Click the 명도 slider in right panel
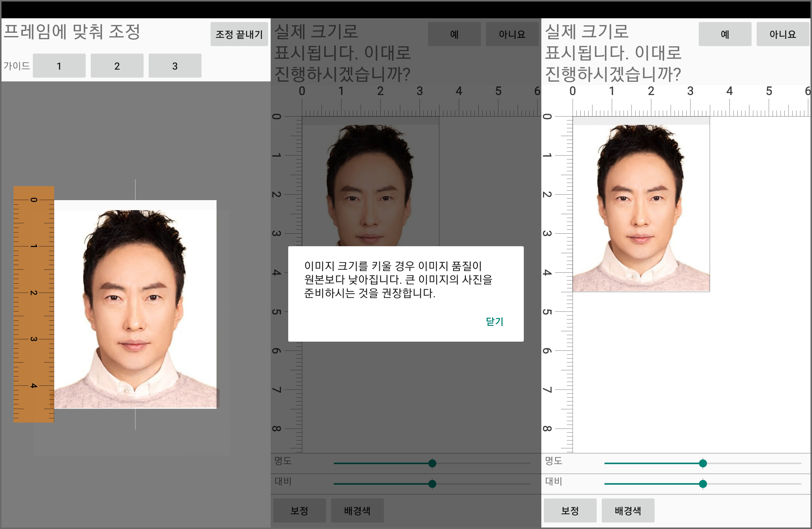 (x=702, y=463)
